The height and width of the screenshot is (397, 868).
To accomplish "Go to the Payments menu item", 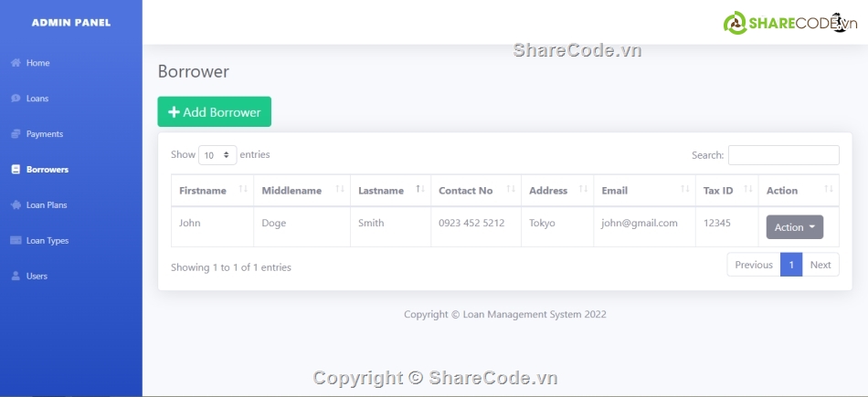I will point(44,134).
